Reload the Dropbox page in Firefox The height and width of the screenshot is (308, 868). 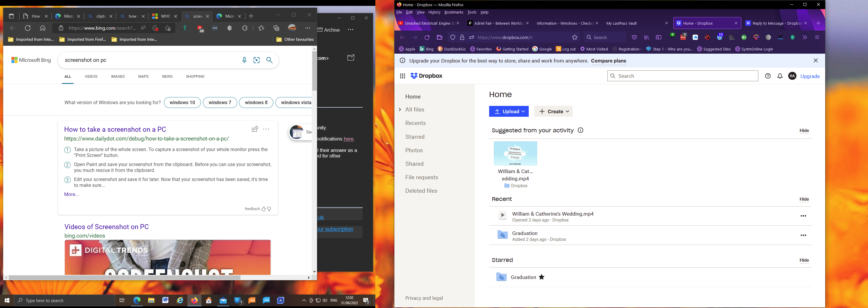pos(427,38)
